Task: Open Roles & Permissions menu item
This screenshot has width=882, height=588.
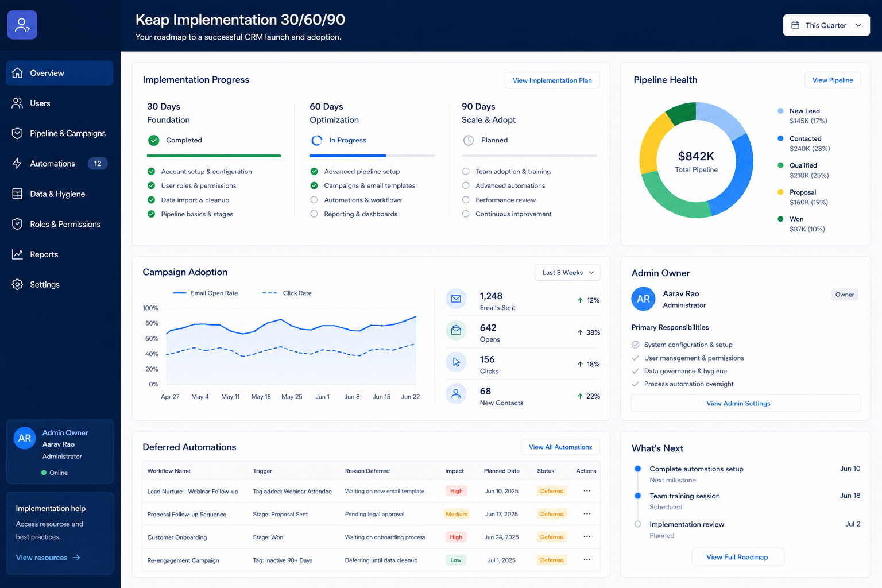Action: pyautogui.click(x=60, y=224)
